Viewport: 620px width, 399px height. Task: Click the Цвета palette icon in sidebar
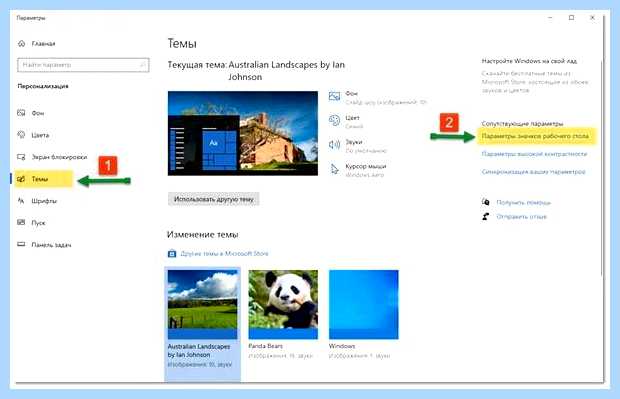tap(21, 135)
